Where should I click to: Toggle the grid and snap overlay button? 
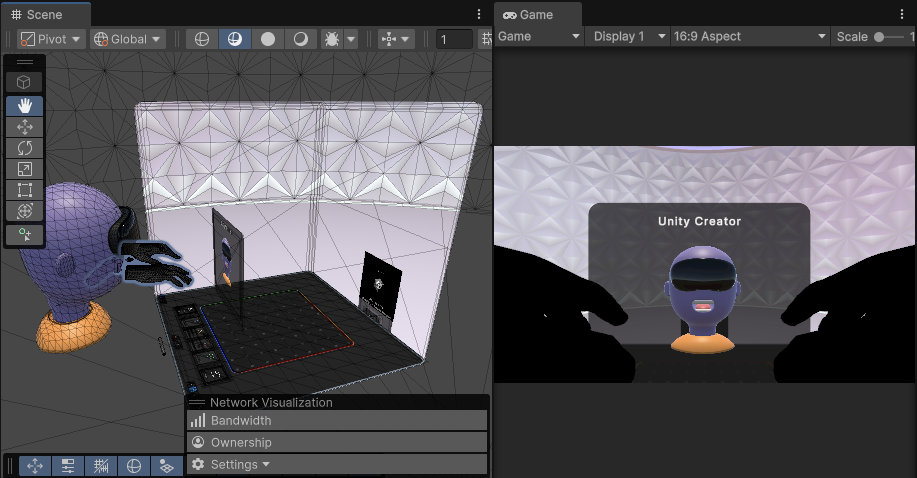(x=101, y=466)
